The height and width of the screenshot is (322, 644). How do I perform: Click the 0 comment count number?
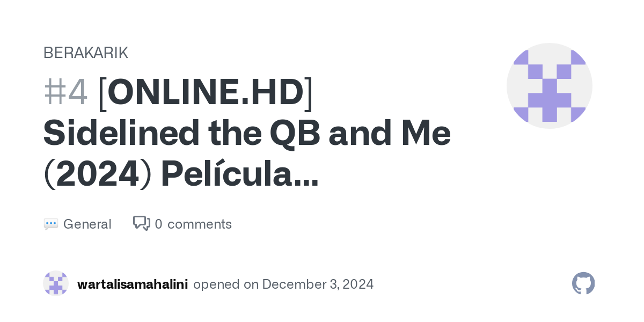pyautogui.click(x=158, y=224)
